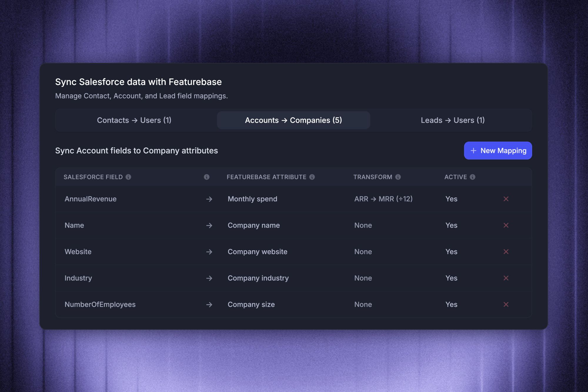Viewport: 588px width, 392px height.
Task: Click the Industry Salesforce field
Action: pyautogui.click(x=78, y=278)
